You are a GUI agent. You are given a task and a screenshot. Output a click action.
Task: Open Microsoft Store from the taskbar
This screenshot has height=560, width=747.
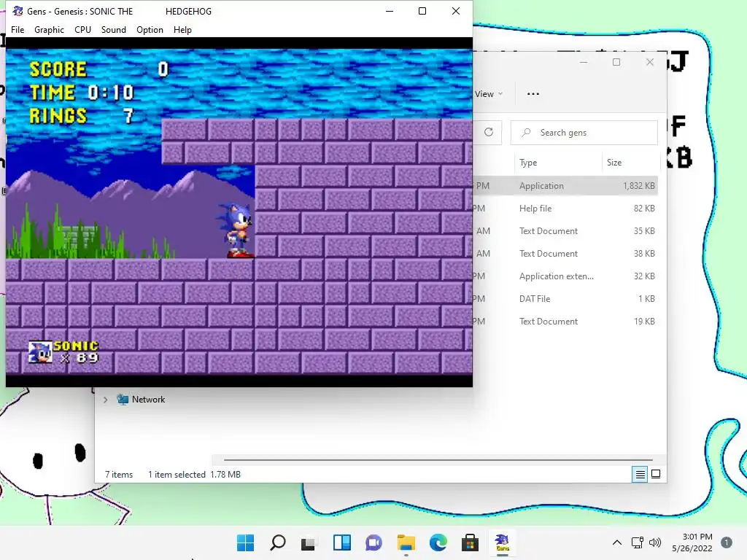point(470,542)
